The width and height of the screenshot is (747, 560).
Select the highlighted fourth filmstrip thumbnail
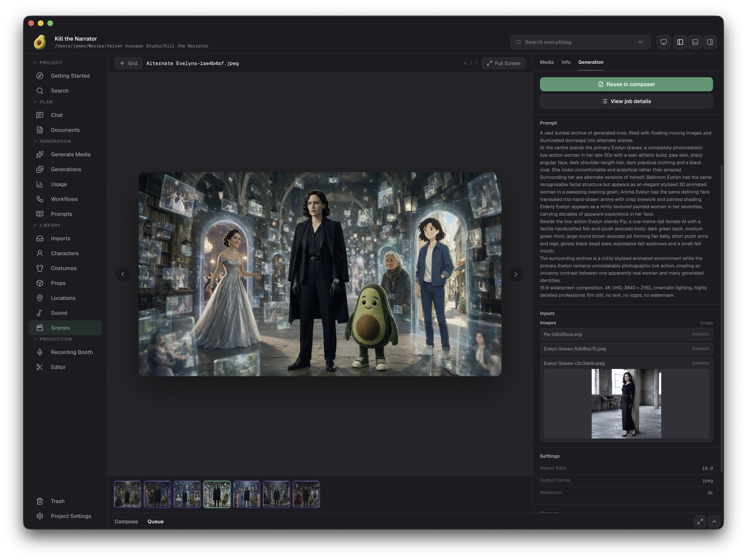coord(217,494)
